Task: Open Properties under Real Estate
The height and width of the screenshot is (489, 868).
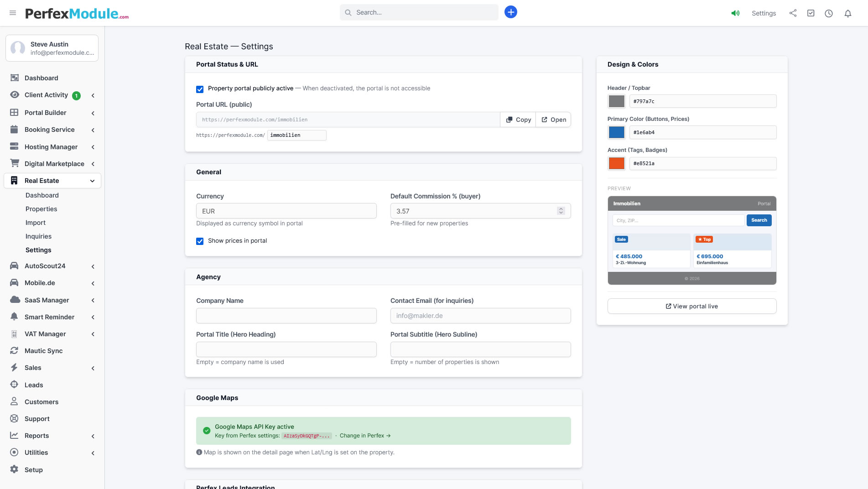Action: pyautogui.click(x=41, y=209)
